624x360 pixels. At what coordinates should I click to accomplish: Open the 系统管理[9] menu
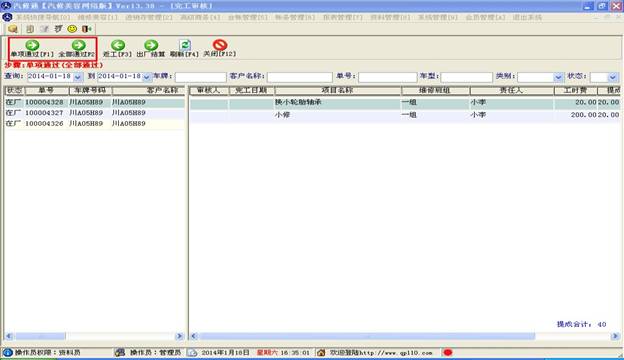coord(438,18)
